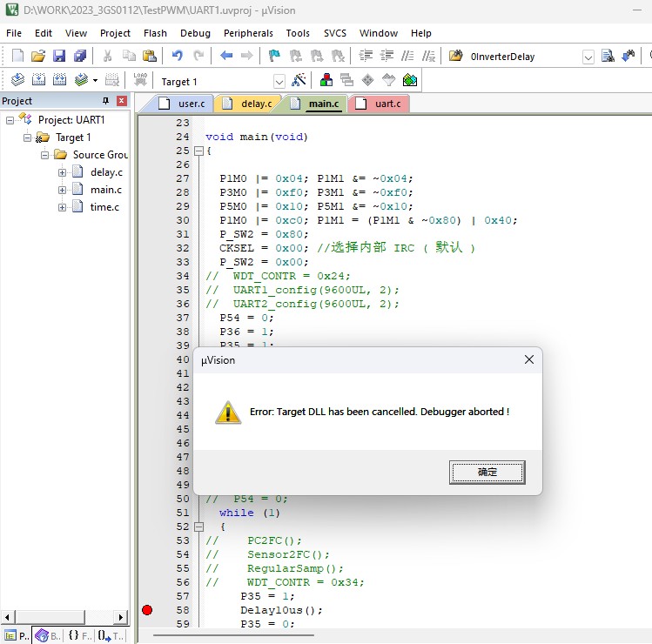
Task: Collapse the Project: UART1 tree node
Action: 10,120
